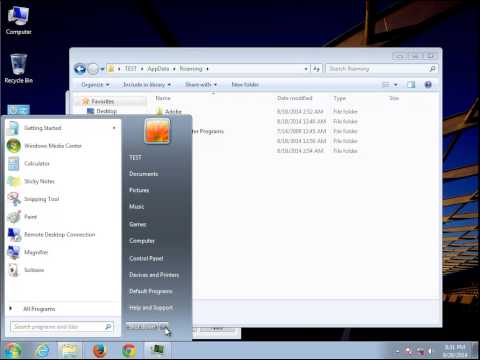
Task: Open the Solitaire game
Action: [62, 270]
